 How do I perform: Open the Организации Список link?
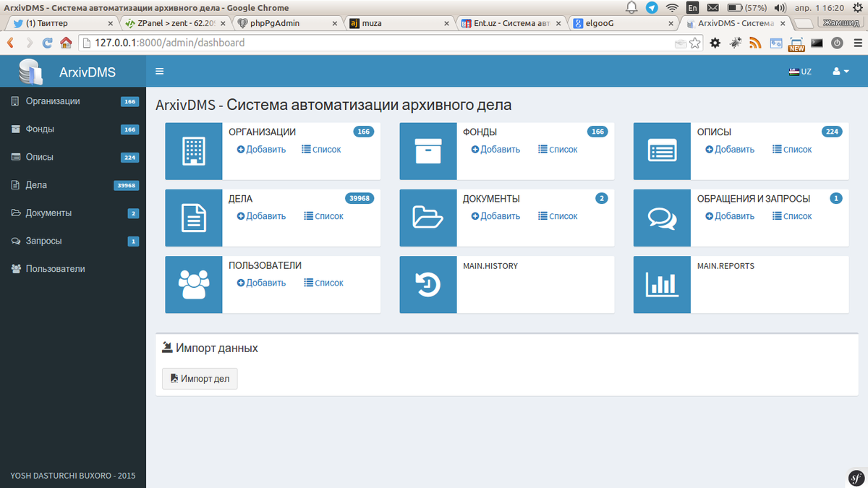[321, 150]
